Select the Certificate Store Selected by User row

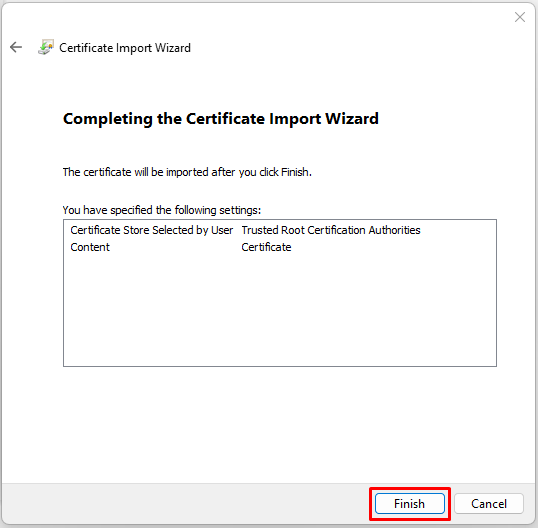280,230
